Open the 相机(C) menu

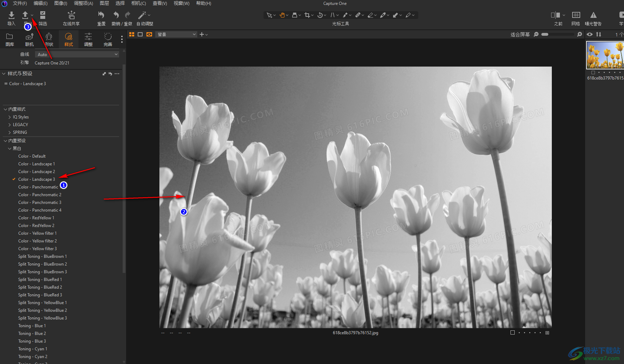[x=138, y=3]
